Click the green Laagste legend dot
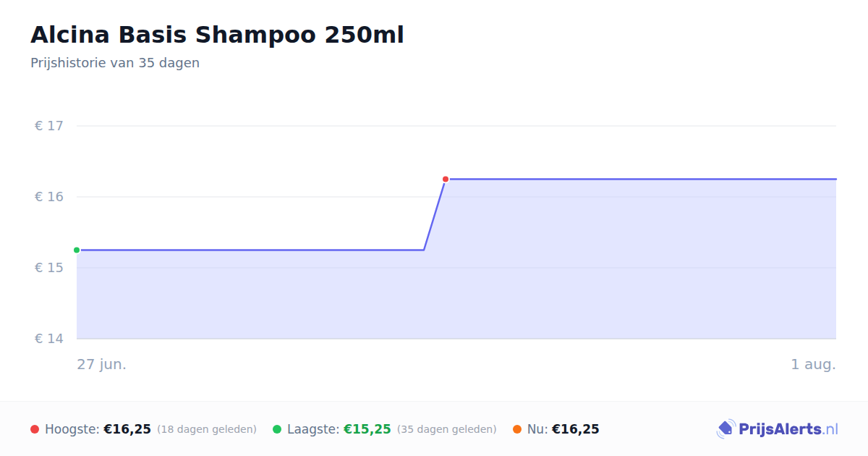 [277, 429]
